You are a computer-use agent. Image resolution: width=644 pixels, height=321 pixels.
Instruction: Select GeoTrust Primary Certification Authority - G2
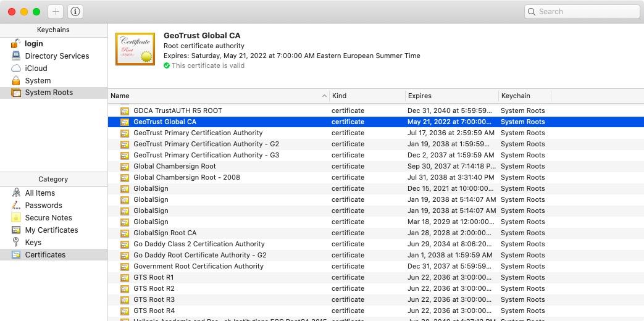pos(376,144)
